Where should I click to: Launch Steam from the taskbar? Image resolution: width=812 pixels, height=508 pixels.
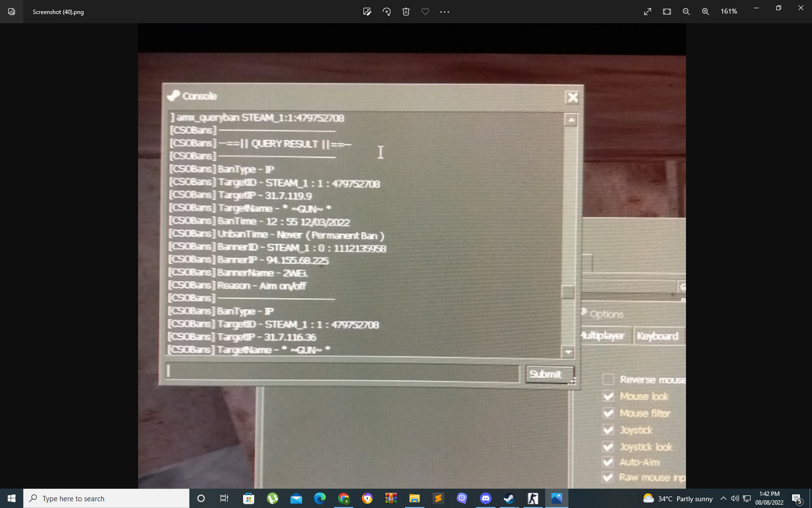(x=509, y=498)
